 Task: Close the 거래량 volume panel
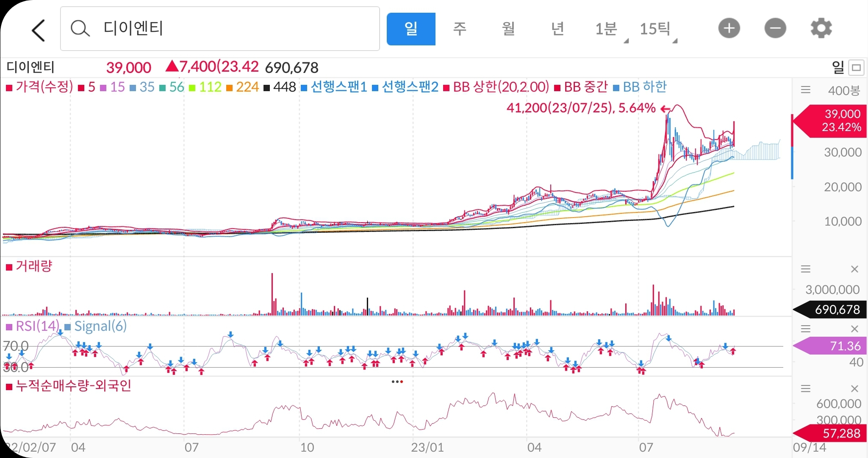click(854, 269)
